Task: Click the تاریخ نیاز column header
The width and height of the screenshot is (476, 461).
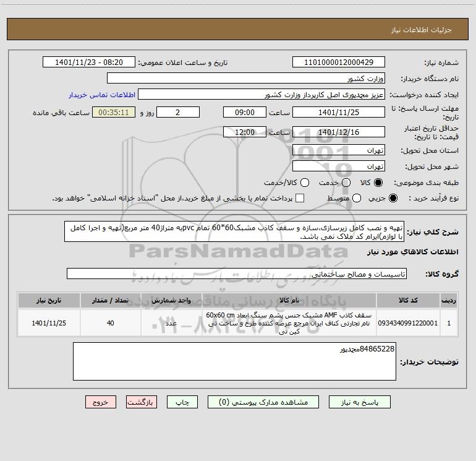Action: [49, 300]
